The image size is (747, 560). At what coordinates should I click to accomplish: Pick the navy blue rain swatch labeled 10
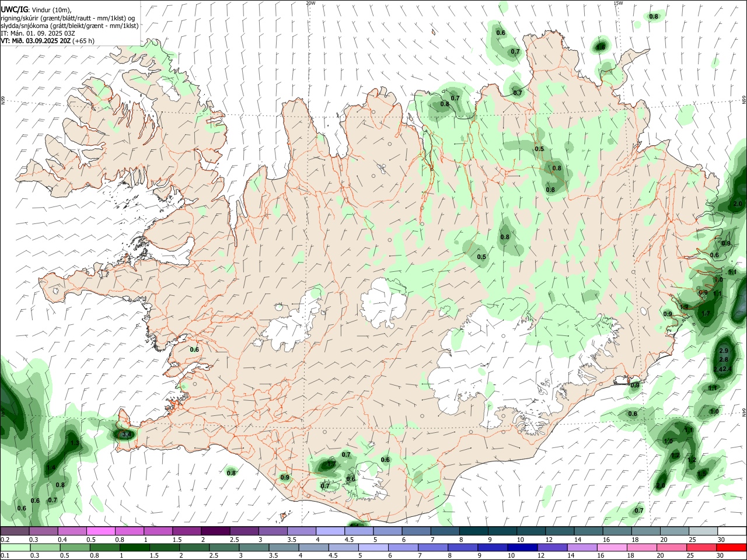pos(522,547)
